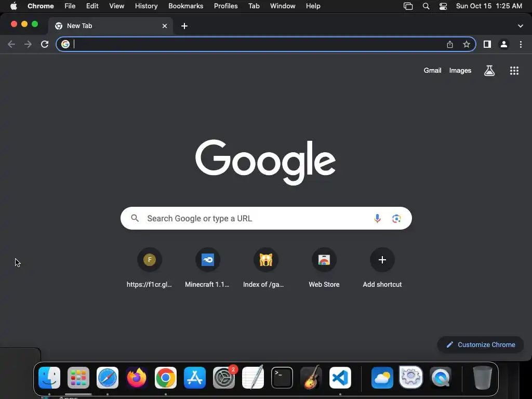Launch Safari from the Dock

(108, 378)
